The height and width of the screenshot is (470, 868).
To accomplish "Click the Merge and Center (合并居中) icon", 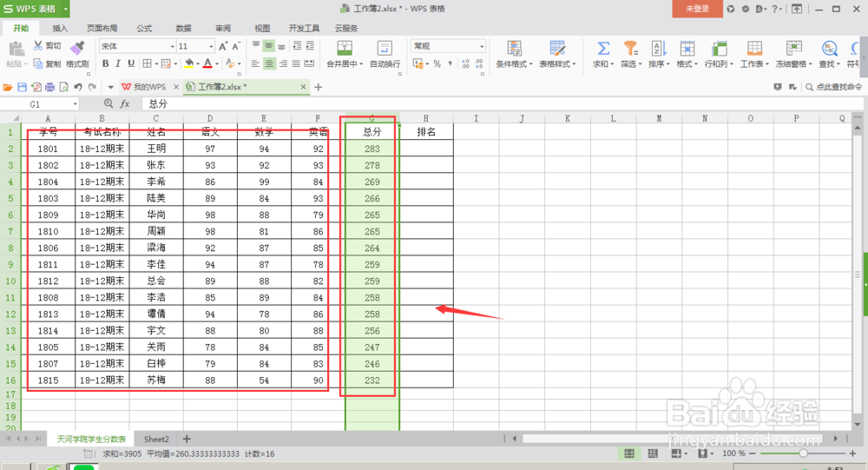I will tap(345, 49).
